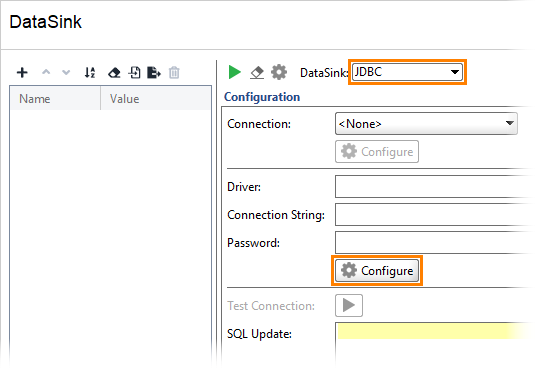Click the trash icon to delete property

point(174,73)
